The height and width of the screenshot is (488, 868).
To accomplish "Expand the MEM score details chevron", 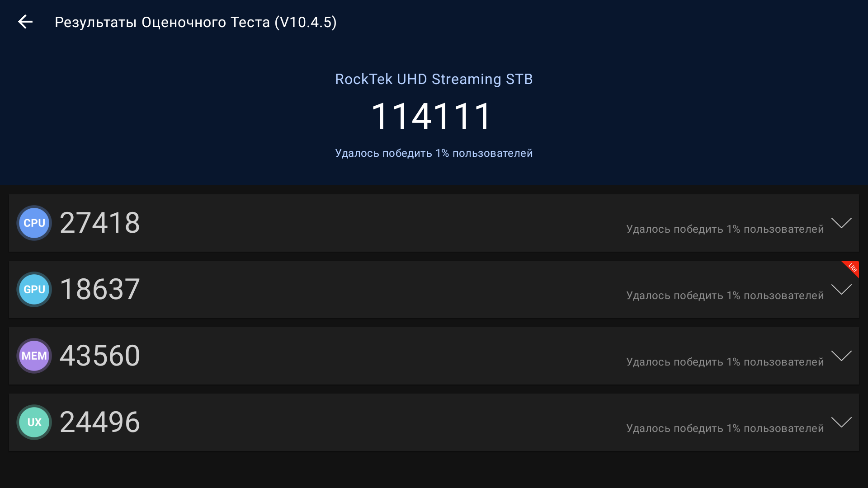I will (841, 356).
